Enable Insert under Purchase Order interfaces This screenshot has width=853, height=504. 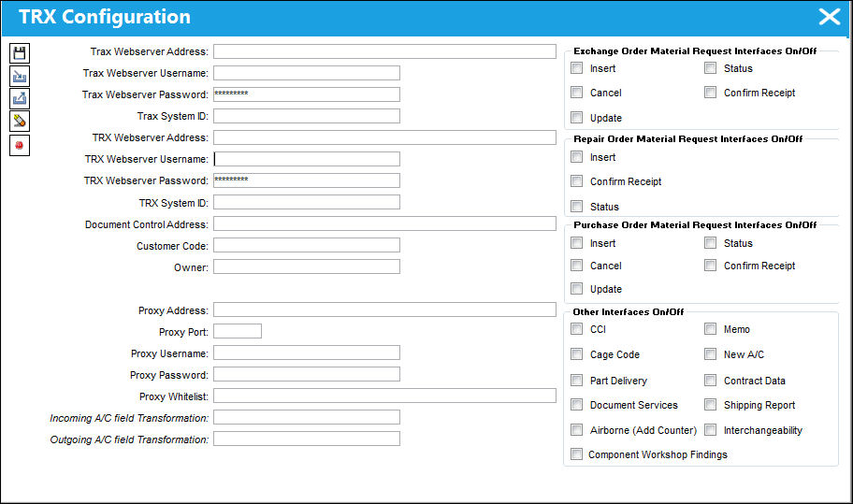click(577, 243)
